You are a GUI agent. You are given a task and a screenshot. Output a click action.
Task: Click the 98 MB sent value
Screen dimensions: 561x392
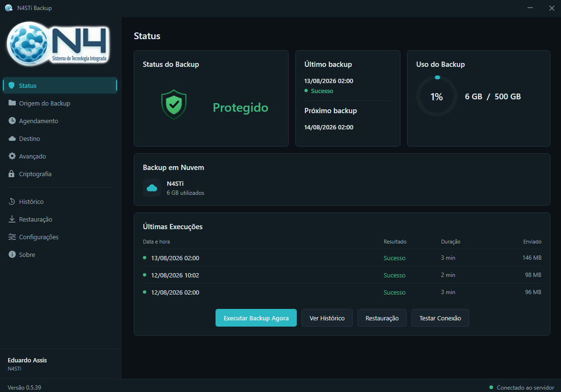(533, 275)
